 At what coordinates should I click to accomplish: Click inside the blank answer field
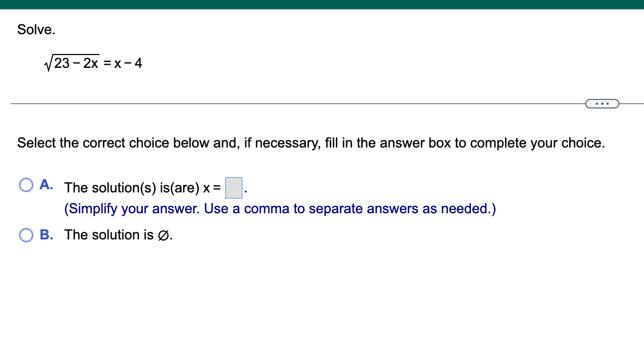[x=234, y=189]
